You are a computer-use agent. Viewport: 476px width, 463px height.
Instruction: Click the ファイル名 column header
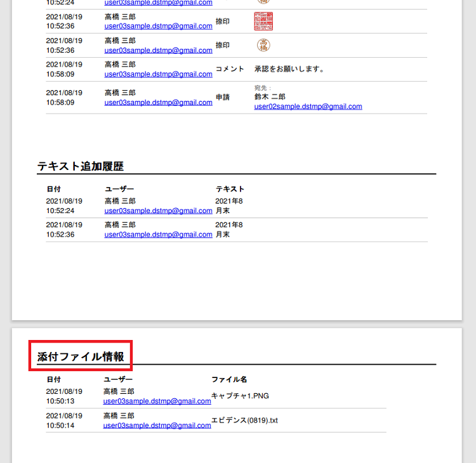point(229,379)
